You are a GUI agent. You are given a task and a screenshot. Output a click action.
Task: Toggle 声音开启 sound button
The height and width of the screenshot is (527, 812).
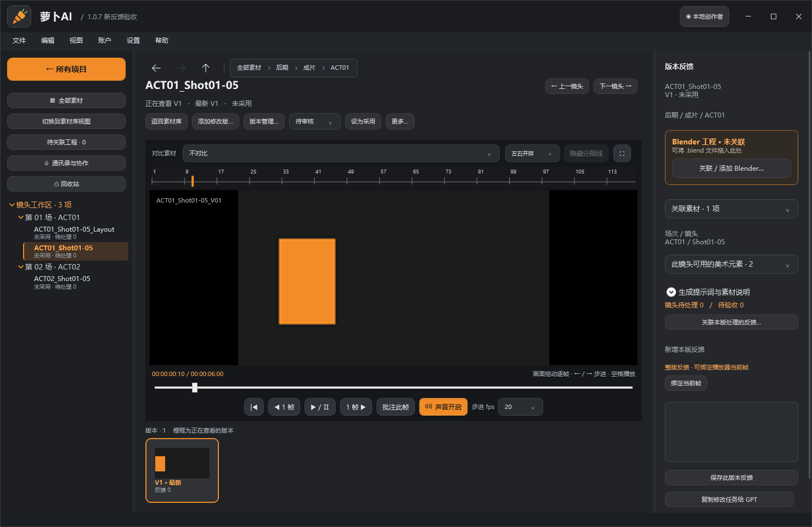coord(443,407)
